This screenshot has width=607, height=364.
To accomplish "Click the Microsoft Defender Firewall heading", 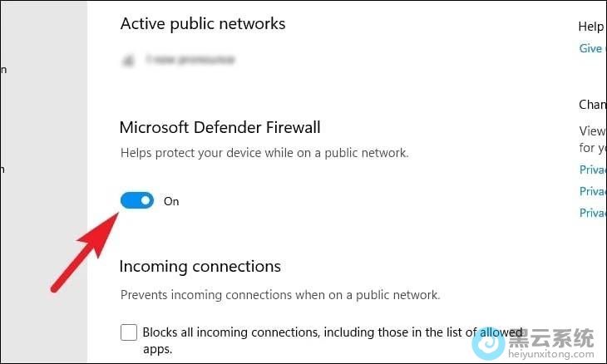I will (x=220, y=127).
